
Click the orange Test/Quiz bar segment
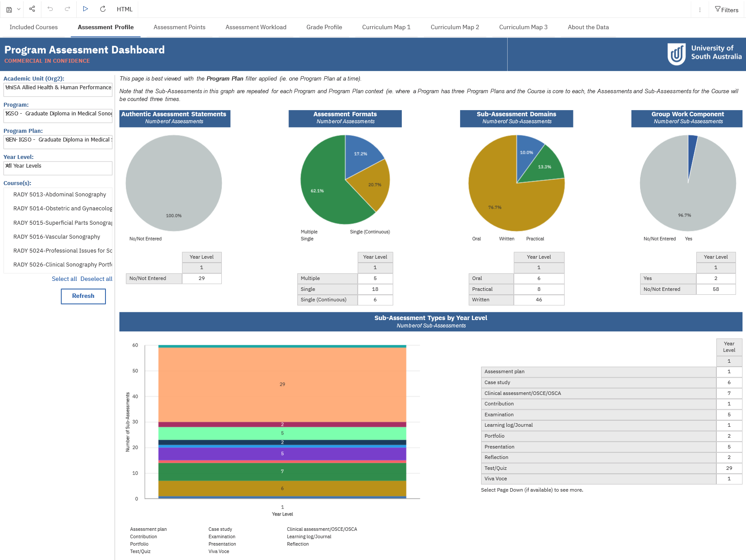tap(282, 385)
